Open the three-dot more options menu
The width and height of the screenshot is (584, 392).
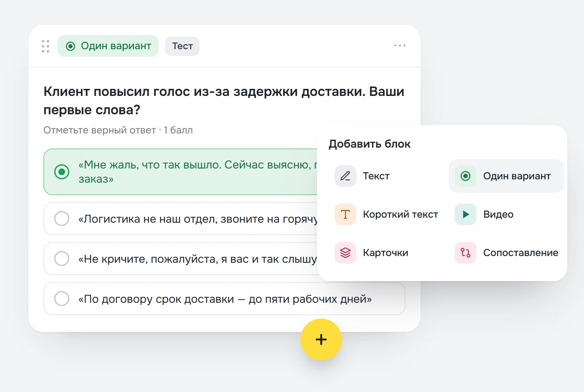pos(400,45)
